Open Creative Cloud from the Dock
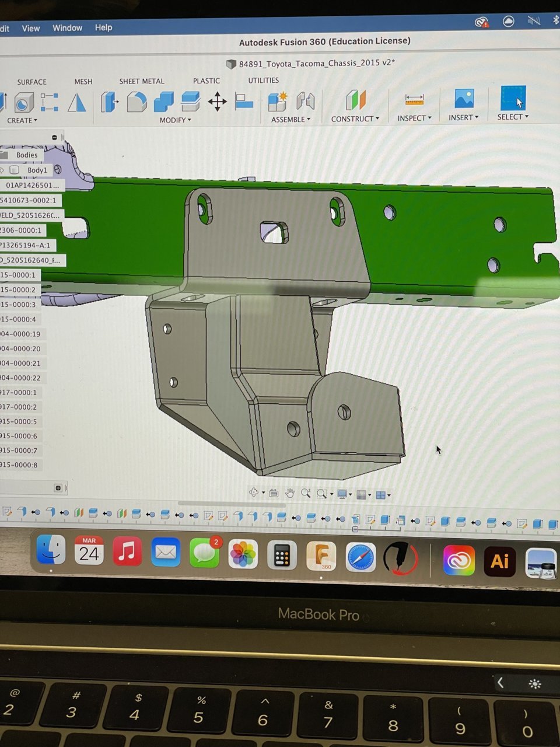Screen dimensions: 560x747 (x=459, y=560)
